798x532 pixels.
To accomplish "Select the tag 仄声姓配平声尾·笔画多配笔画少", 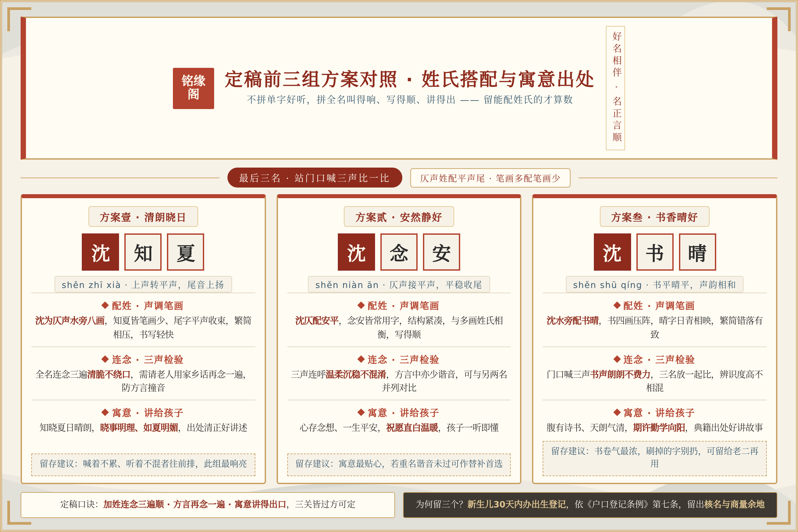I will click(x=490, y=178).
